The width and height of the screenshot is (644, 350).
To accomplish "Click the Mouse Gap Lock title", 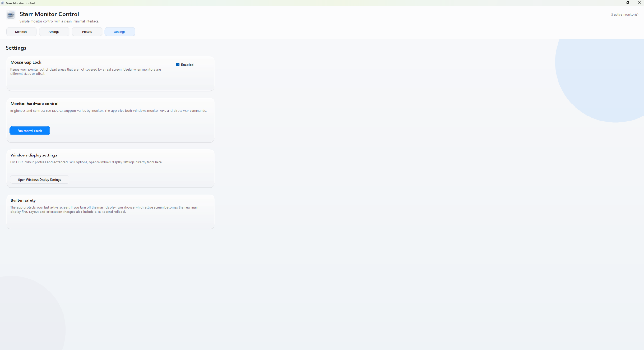I will click(26, 62).
